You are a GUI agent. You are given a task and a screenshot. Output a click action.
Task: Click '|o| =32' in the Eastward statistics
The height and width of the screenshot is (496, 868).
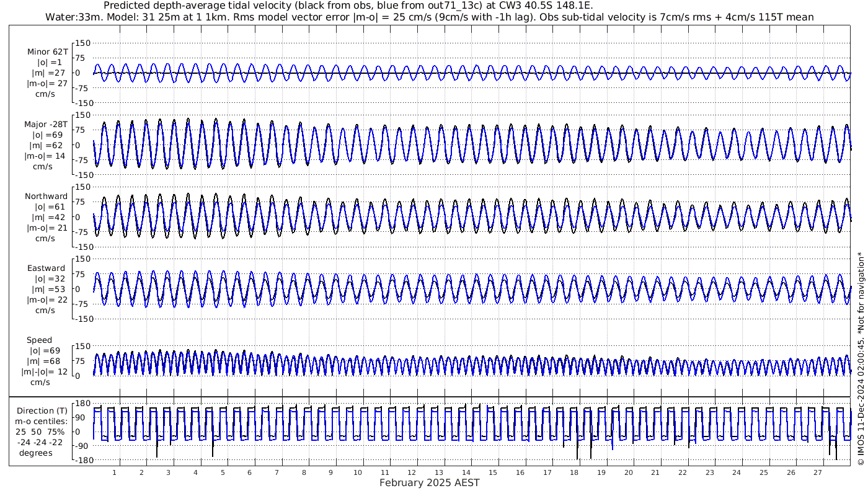click(50, 278)
